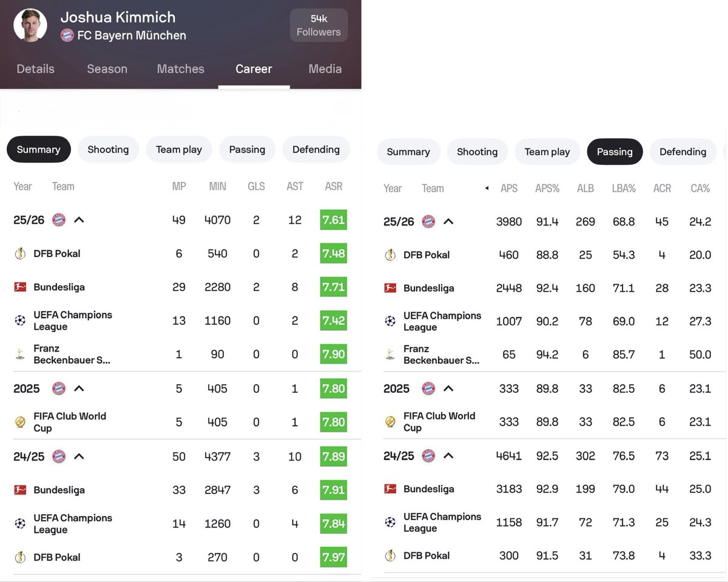Click FIFA Club World Cup icon in left panel

pyautogui.click(x=20, y=421)
